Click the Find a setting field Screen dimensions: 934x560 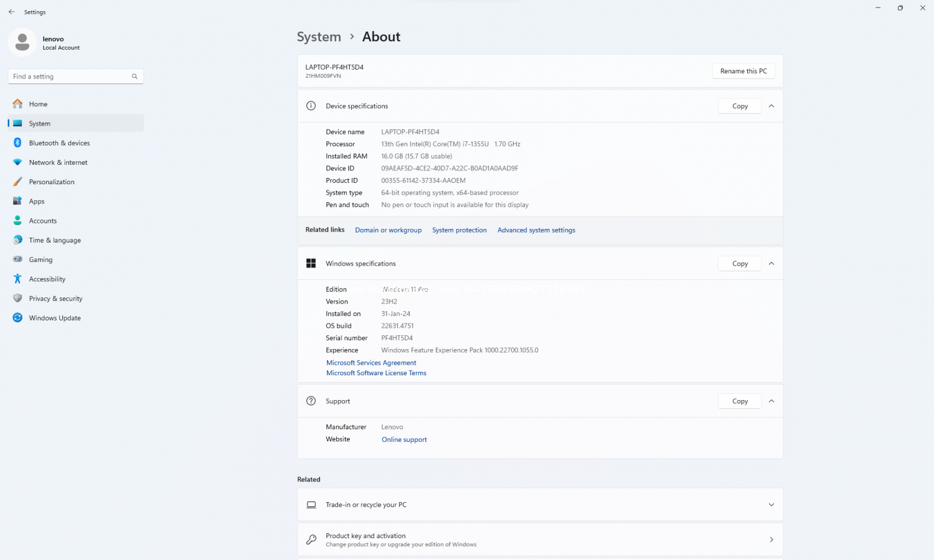pos(75,77)
